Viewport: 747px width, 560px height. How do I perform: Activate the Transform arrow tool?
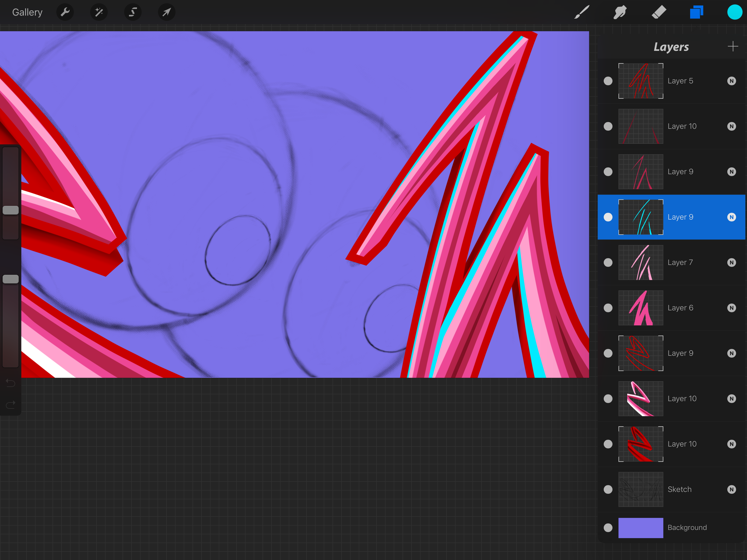(x=167, y=13)
